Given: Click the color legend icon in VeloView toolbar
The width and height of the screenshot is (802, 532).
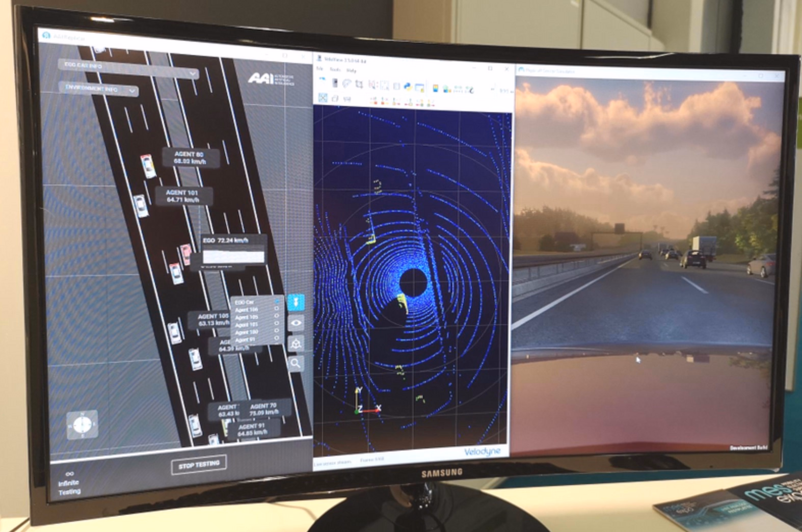Looking at the screenshot, I should point(436,88).
